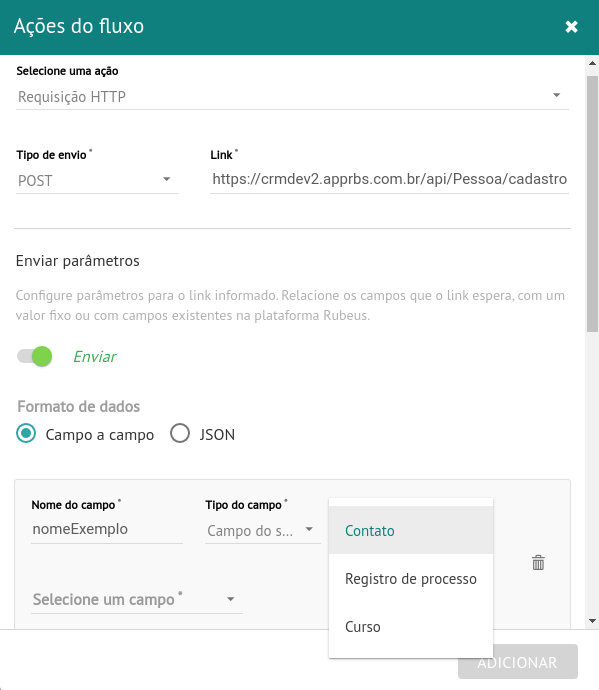Image resolution: width=599 pixels, height=690 pixels.
Task: Choose Registro de processo option
Action: coord(411,578)
